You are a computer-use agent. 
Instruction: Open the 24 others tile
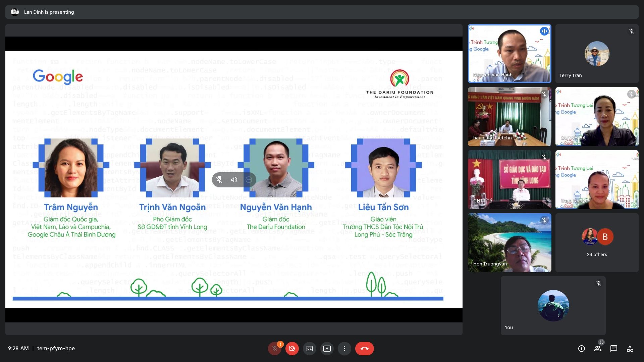tap(597, 243)
